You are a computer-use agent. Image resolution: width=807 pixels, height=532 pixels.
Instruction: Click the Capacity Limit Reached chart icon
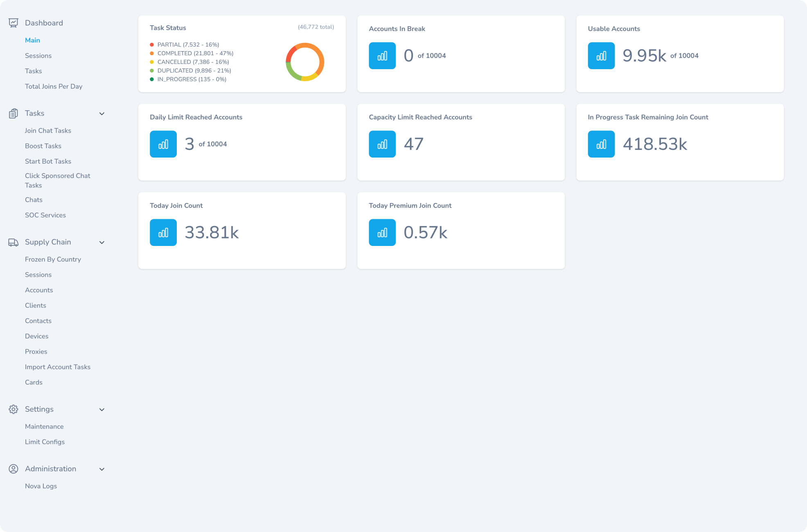pos(382,144)
